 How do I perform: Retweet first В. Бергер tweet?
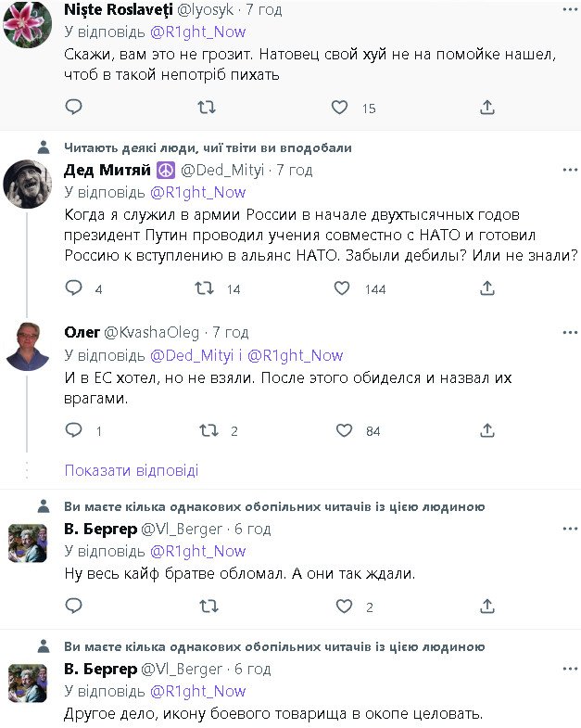point(208,607)
